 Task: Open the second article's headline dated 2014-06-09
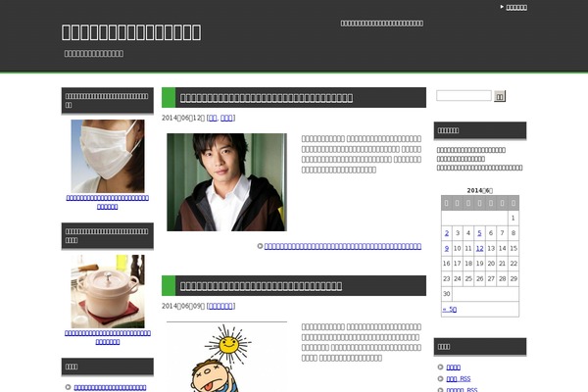click(x=261, y=286)
